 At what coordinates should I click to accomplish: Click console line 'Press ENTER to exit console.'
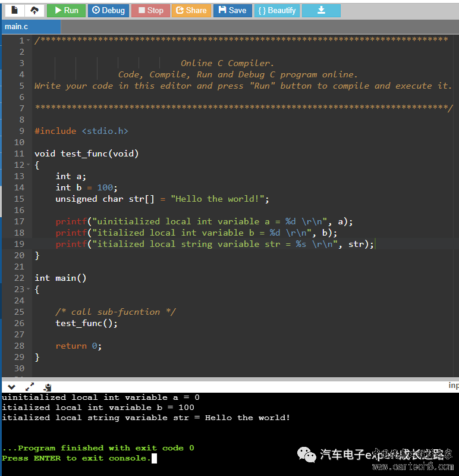tap(77, 458)
